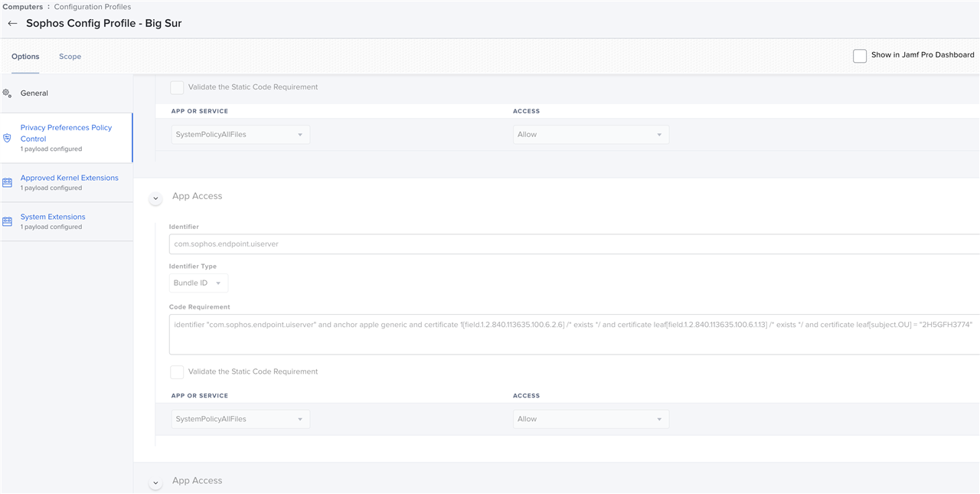The width and height of the screenshot is (980, 494).
Task: Select the General gear icon
Action: [x=7, y=93]
